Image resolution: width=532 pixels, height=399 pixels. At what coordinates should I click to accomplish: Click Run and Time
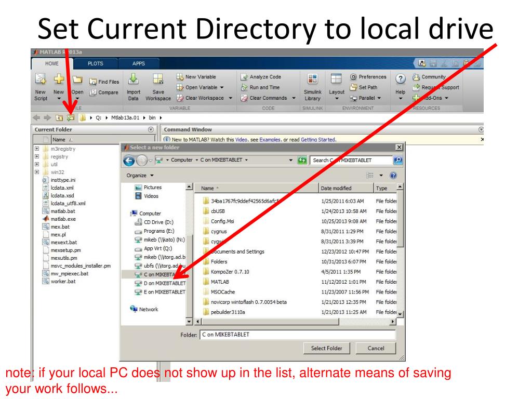point(260,87)
